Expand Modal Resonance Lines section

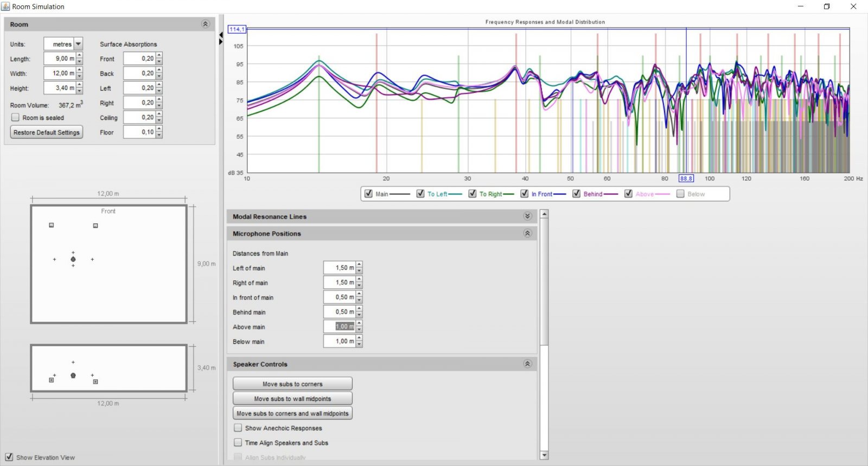[x=527, y=216]
